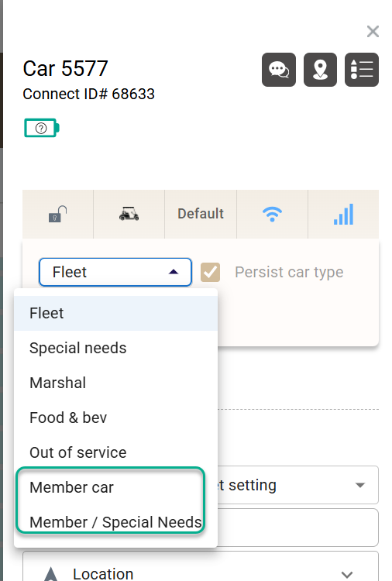Select the golf cart tab

[x=129, y=214]
